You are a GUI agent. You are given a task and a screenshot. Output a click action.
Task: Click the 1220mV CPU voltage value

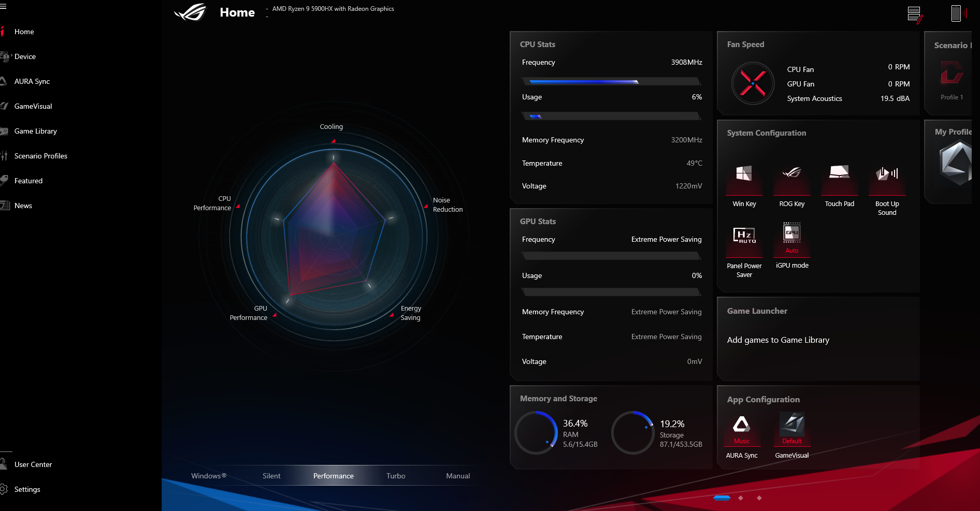point(689,186)
